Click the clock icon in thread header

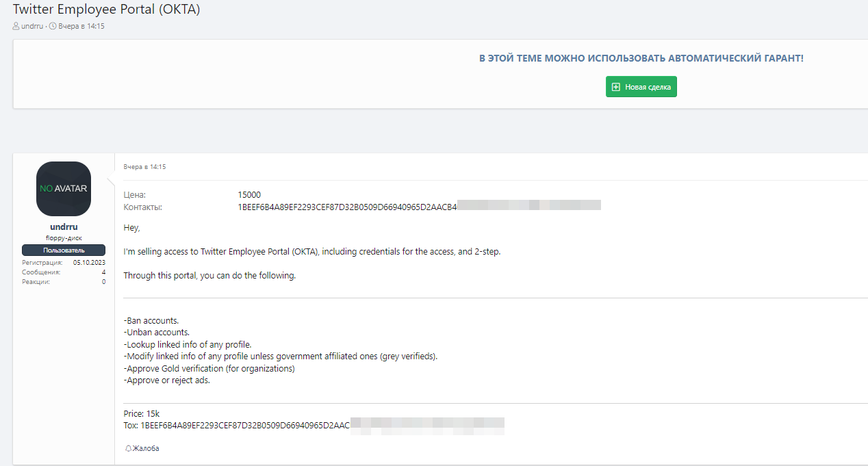click(x=53, y=26)
